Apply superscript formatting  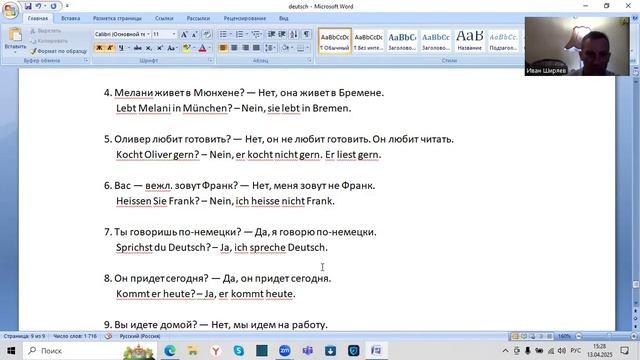[160, 48]
